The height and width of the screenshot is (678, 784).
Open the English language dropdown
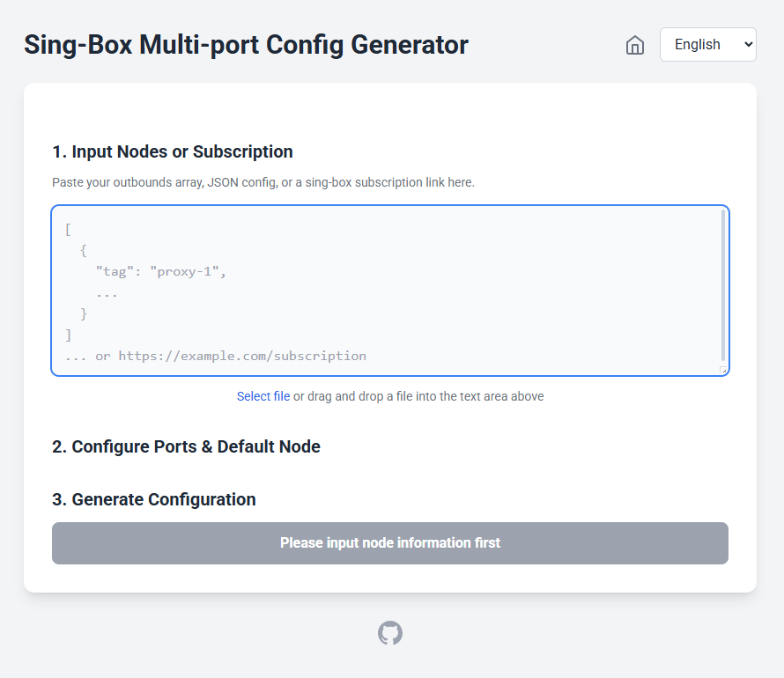tap(707, 44)
